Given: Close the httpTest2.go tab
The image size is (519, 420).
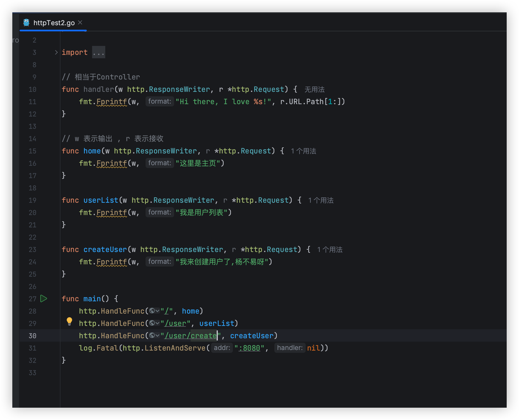Looking at the screenshot, I should coord(80,22).
